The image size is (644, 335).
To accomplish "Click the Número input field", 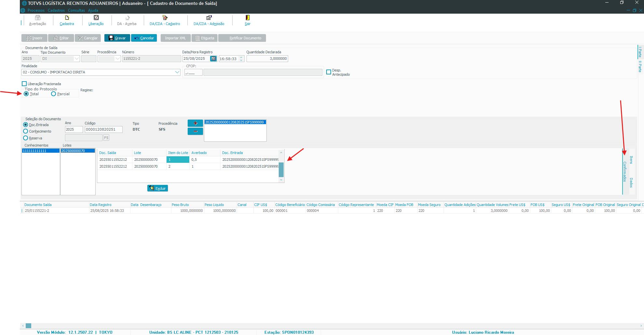I will (x=152, y=58).
